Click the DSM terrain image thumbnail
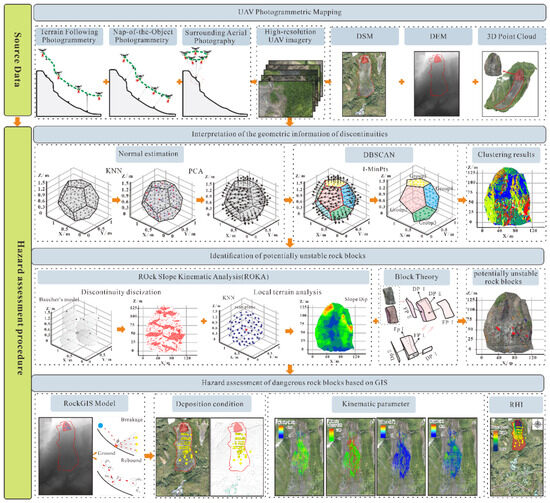 point(364,84)
